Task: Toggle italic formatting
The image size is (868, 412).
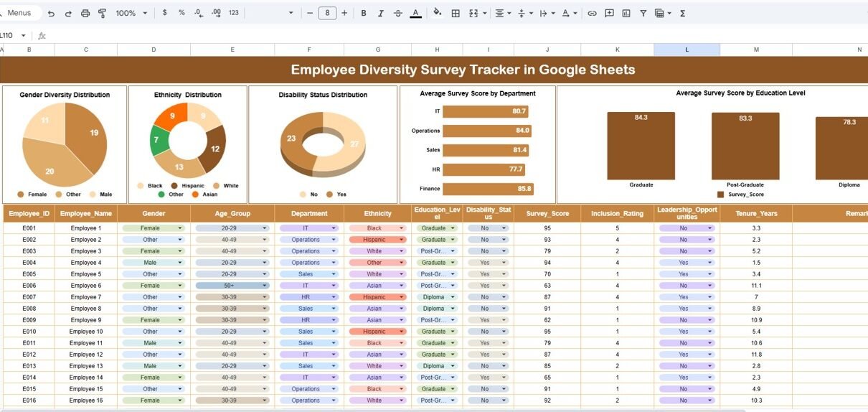Action: [381, 13]
